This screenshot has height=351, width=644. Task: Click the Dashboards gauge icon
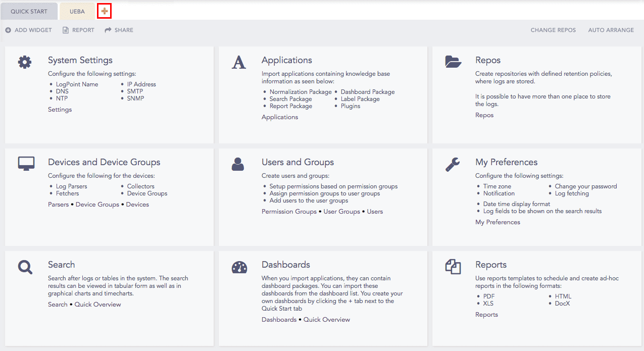(x=239, y=267)
